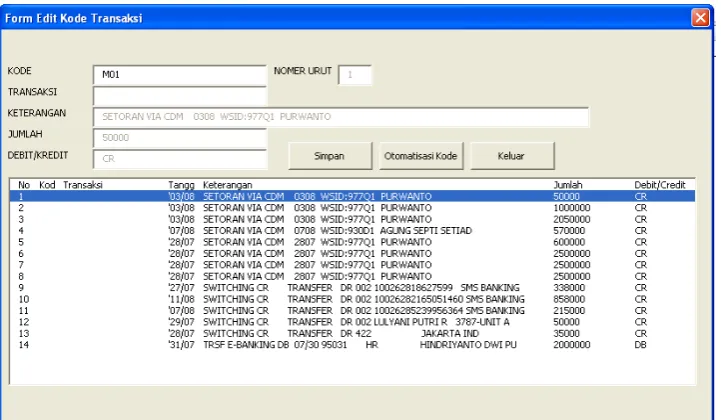Select row 10 with amount 858000

352,299
